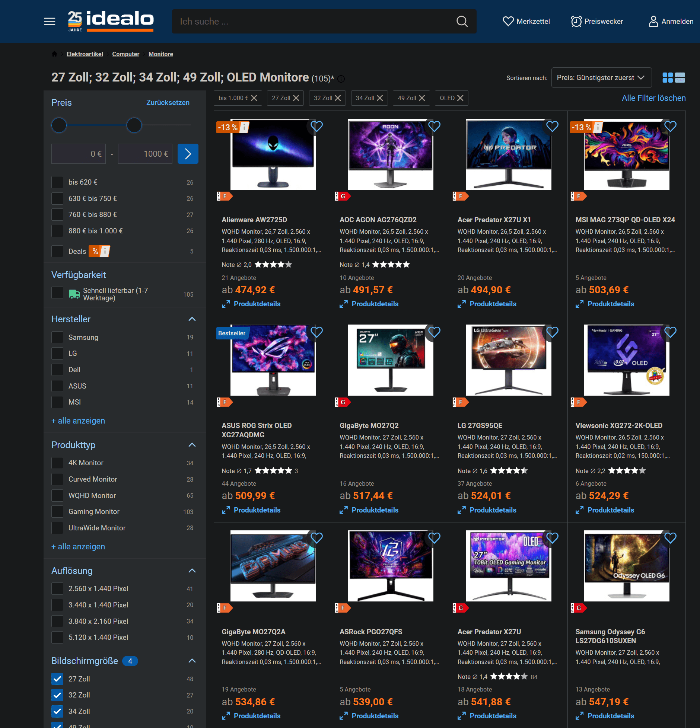Screen dimensions: 700x728
Task: Add AOC AGON AG276QZD2 to wishlist
Action: (x=434, y=127)
